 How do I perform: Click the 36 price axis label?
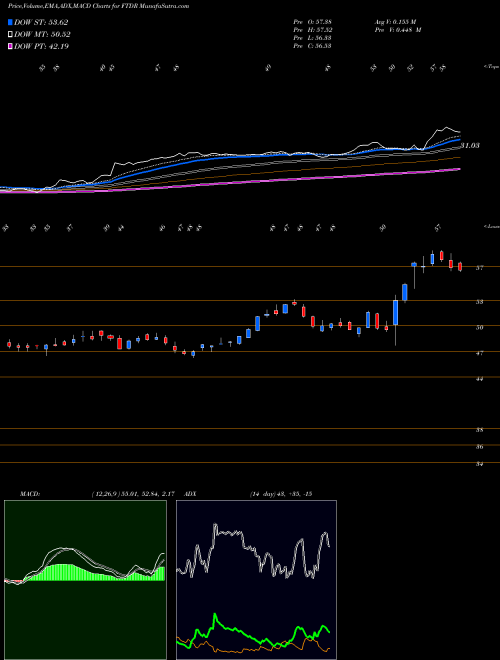[479, 447]
